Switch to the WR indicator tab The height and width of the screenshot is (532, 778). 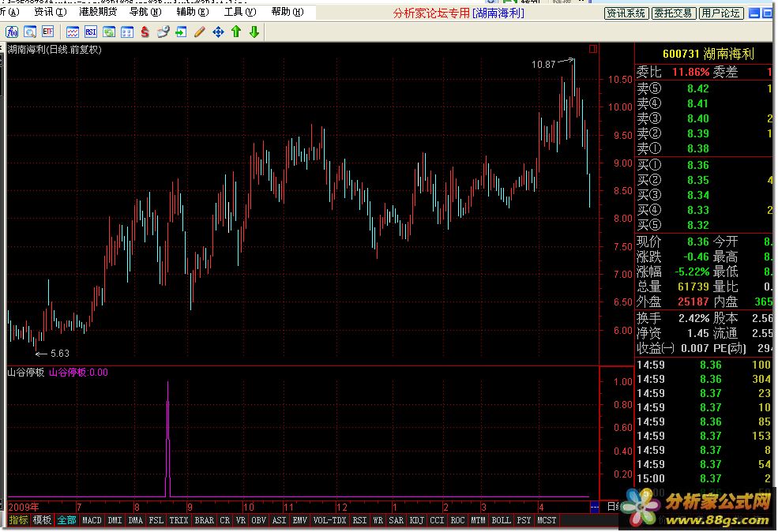378,520
